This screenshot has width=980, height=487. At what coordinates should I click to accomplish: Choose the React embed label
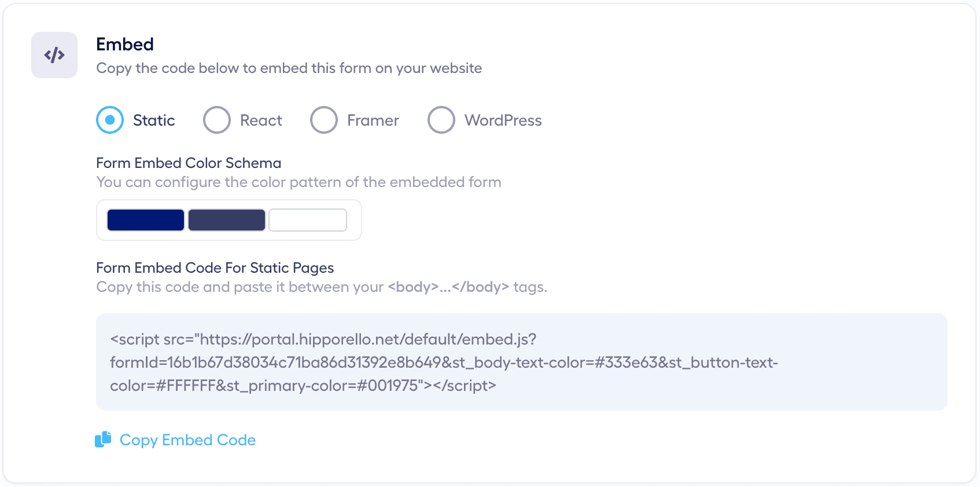[x=261, y=120]
